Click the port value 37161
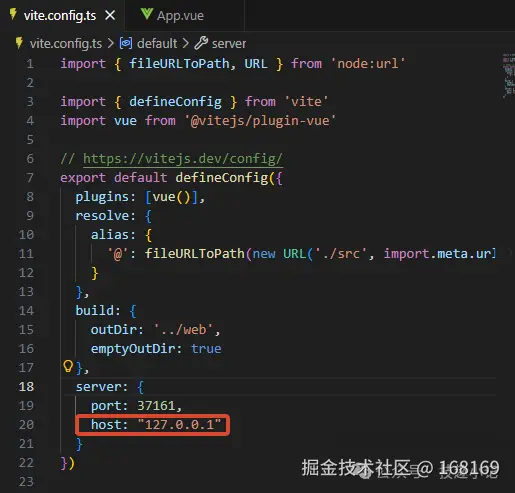Image resolution: width=515 pixels, height=493 pixels. 156,406
